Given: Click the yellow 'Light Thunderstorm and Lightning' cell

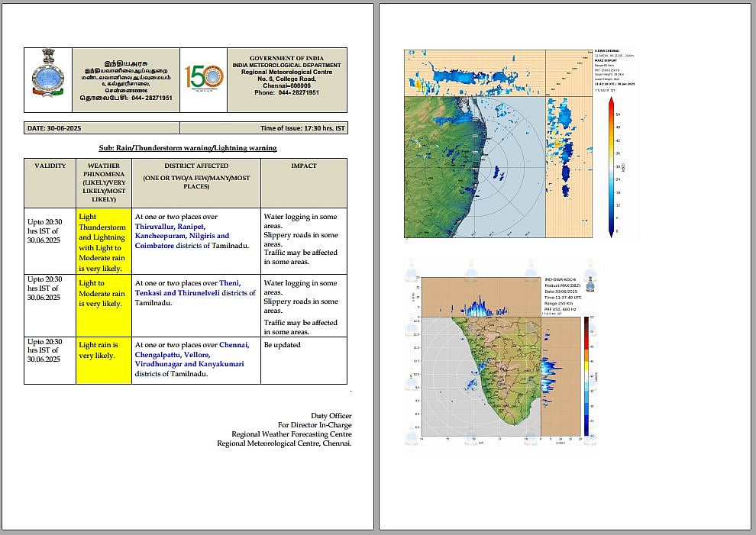Looking at the screenshot, I should (x=103, y=241).
